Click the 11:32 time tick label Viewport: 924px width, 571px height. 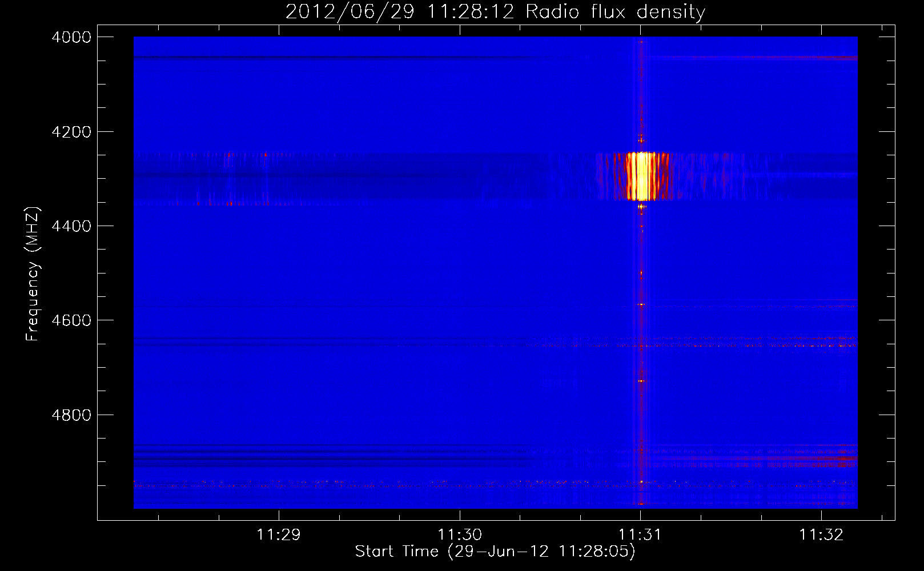(821, 534)
